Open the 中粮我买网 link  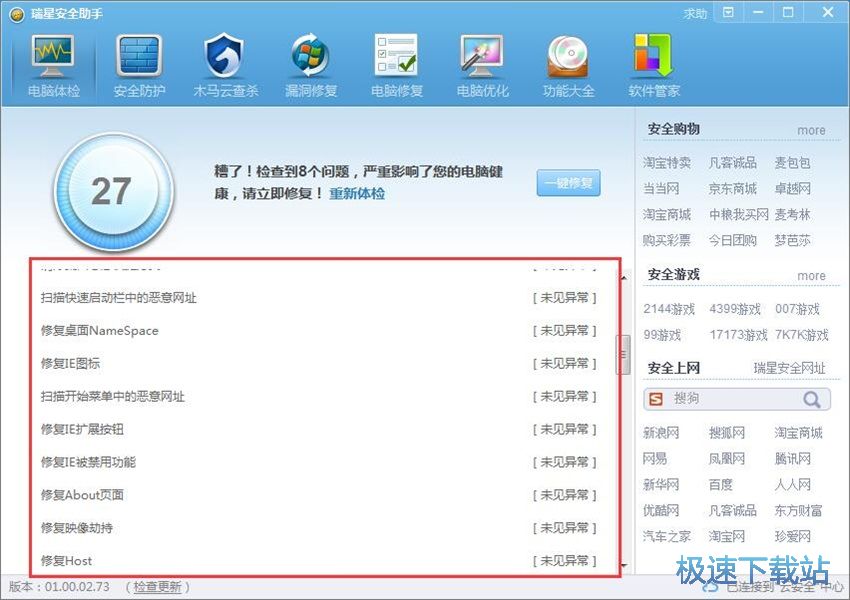[x=739, y=215]
